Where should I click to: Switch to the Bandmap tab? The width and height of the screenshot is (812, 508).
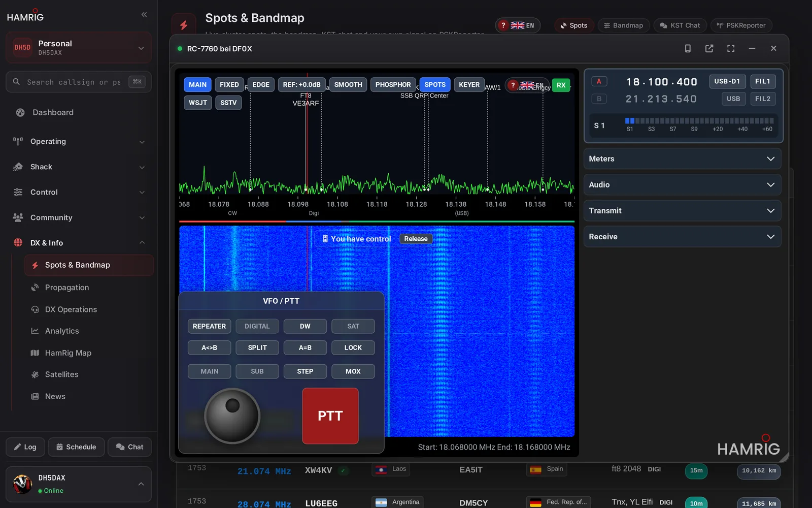pos(623,25)
